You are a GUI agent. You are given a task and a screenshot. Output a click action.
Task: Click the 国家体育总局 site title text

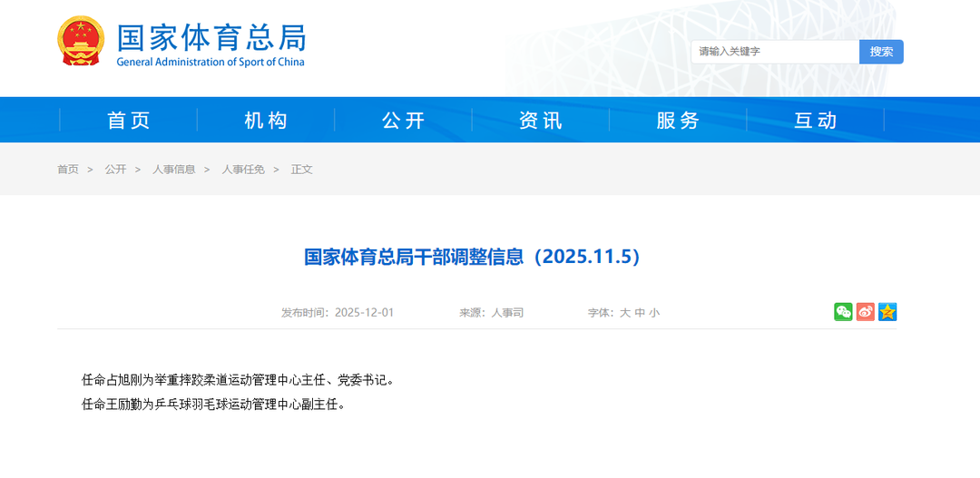click(x=211, y=37)
